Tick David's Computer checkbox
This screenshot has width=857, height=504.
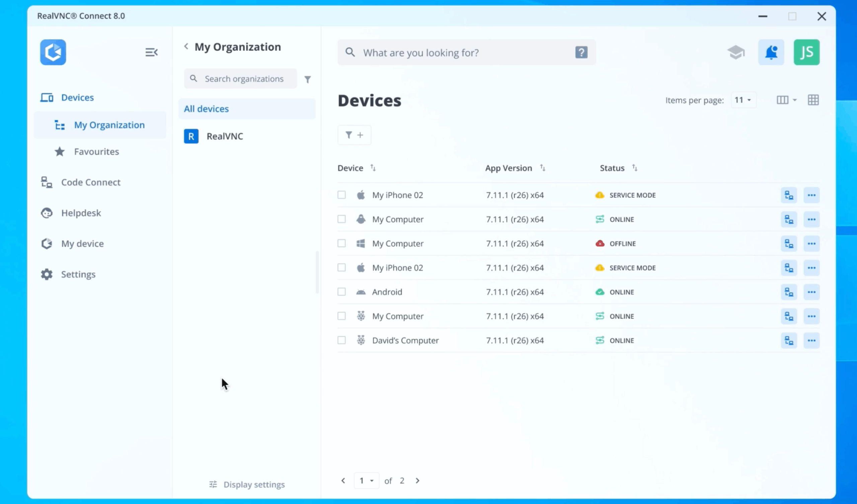(x=341, y=340)
